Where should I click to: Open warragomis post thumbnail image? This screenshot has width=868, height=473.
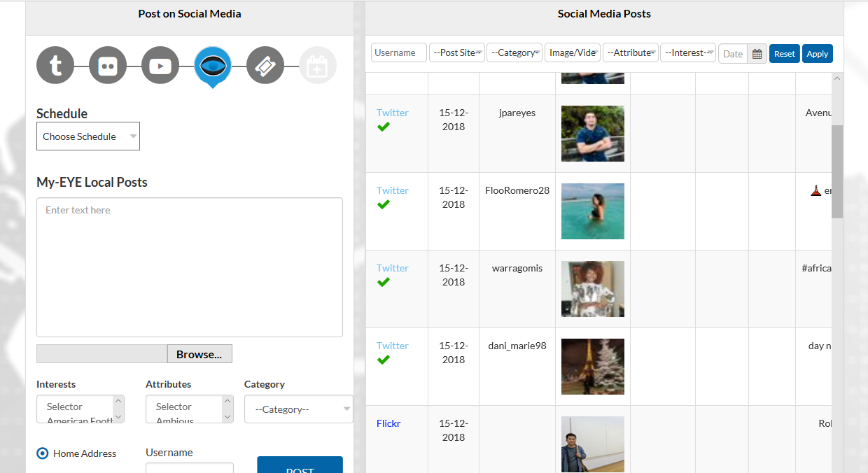click(593, 289)
